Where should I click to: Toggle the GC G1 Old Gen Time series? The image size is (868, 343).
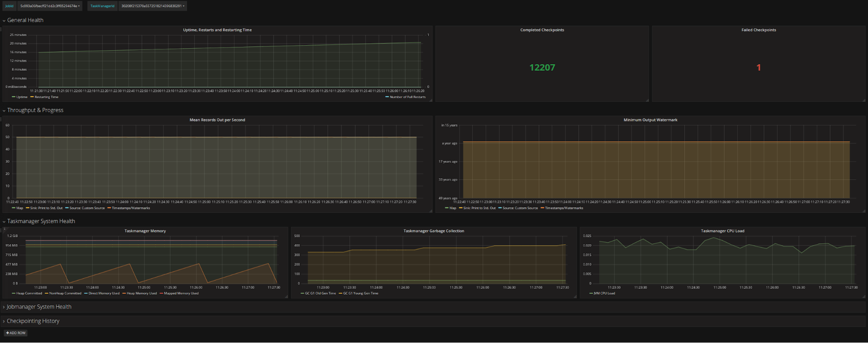tap(320, 294)
